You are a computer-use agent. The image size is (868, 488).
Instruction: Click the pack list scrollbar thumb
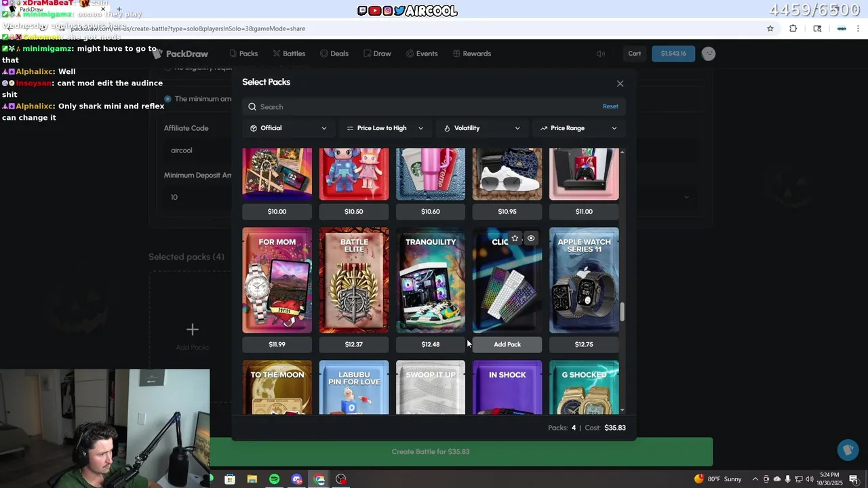point(623,312)
